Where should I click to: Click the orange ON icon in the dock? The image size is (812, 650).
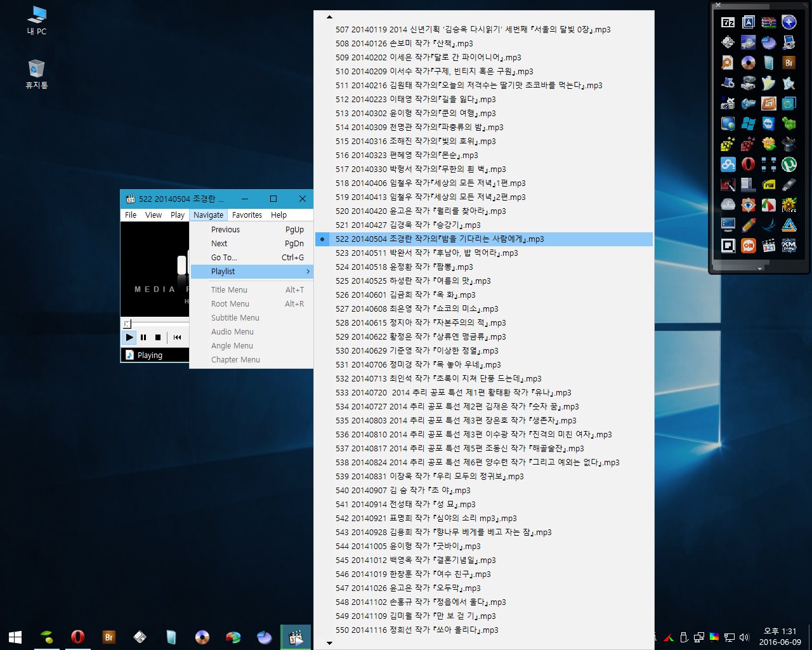[749, 246]
